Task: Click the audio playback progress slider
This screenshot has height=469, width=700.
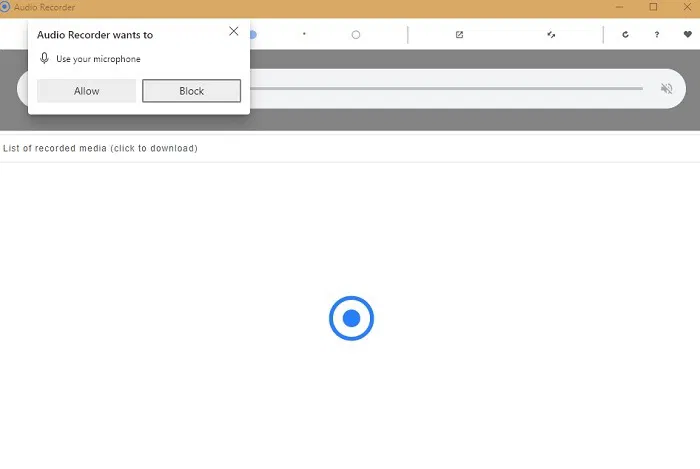Action: [x=445, y=89]
